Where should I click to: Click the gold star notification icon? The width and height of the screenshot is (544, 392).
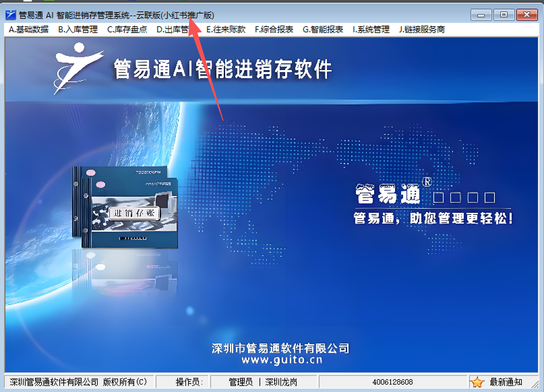pyautogui.click(x=477, y=382)
